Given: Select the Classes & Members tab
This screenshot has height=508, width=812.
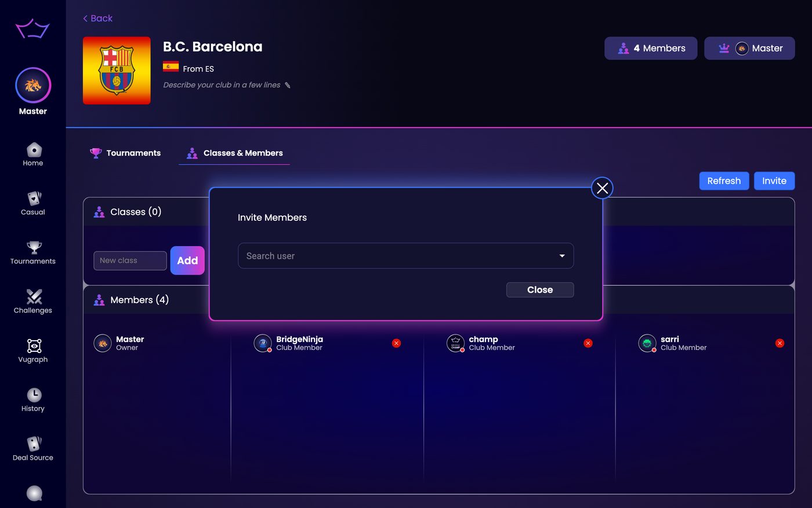Looking at the screenshot, I should (234, 153).
